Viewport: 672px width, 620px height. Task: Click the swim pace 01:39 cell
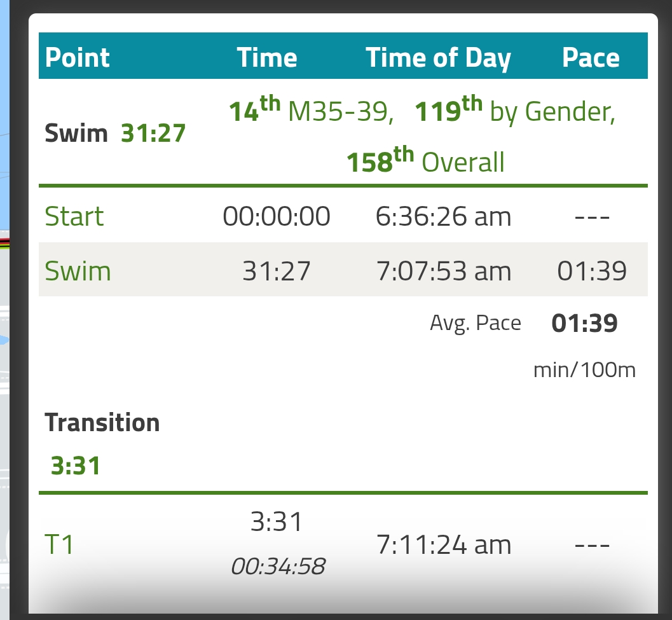[592, 271]
